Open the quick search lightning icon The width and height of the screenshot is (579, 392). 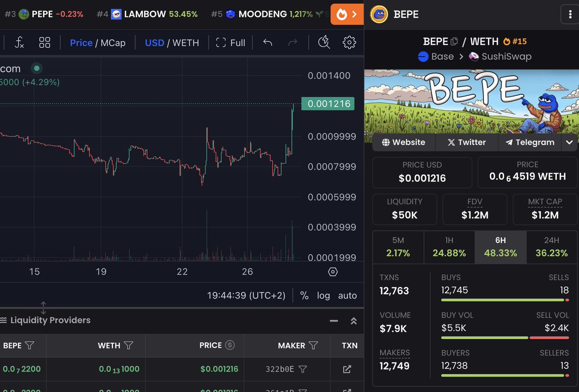324,42
